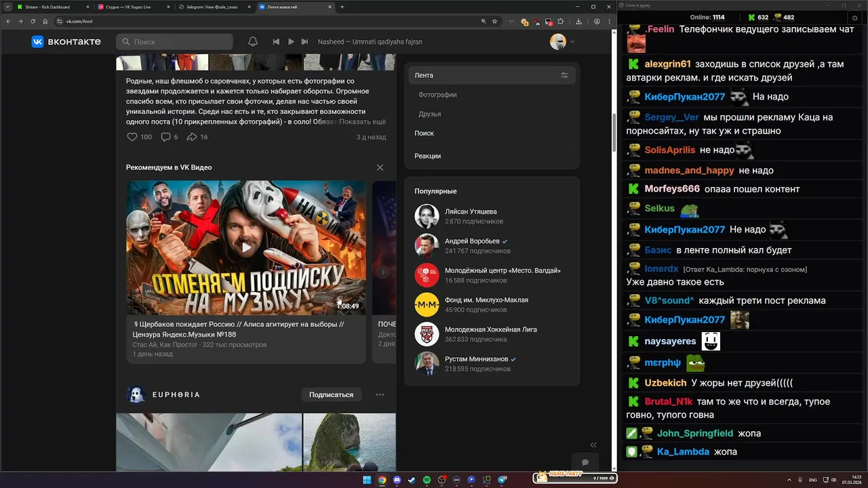Image resolution: width=868 pixels, height=488 pixels.
Task: Open Spotify from the taskbar
Action: coord(427,480)
